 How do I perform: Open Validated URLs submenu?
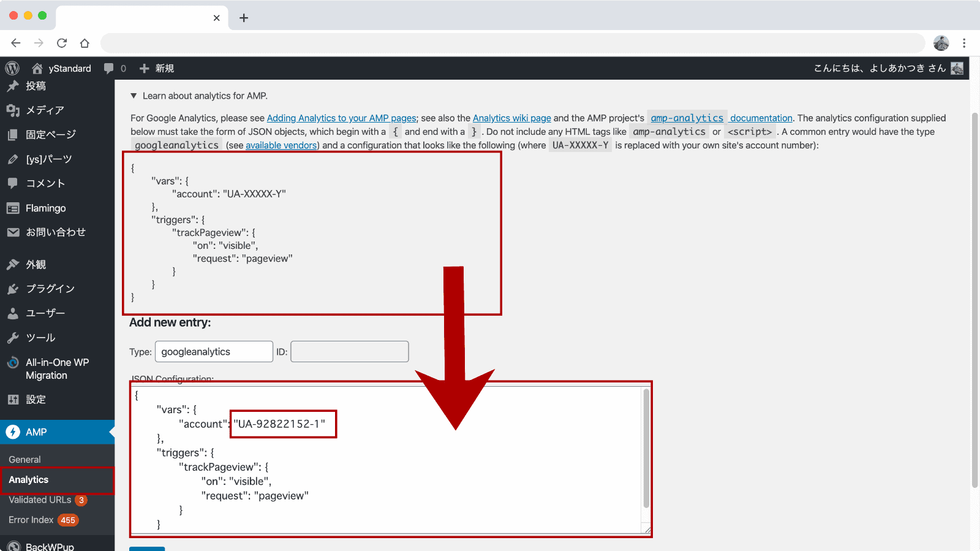pyautogui.click(x=40, y=500)
